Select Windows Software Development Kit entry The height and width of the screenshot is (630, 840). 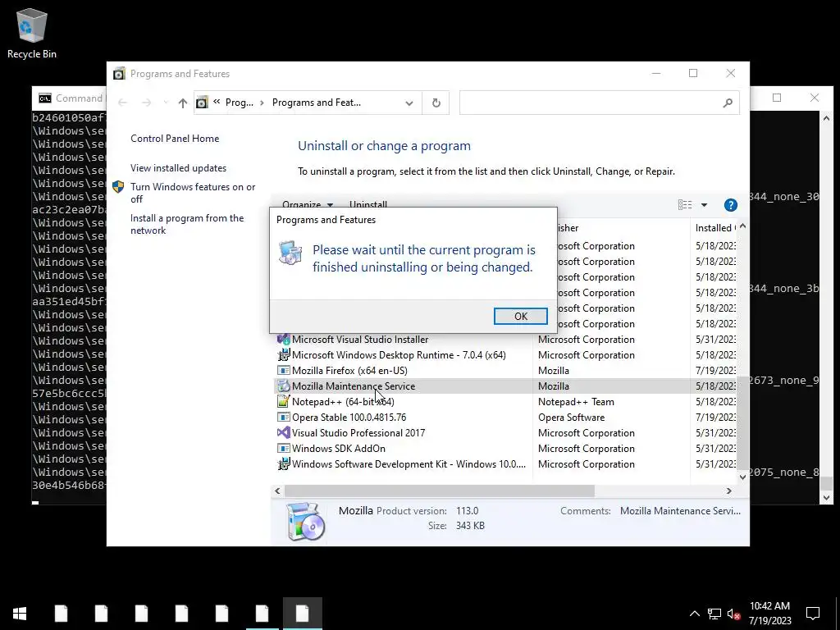point(409,464)
